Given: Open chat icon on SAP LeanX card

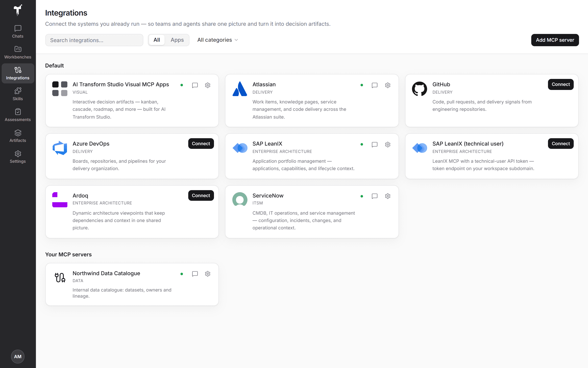Looking at the screenshot, I should click(375, 145).
